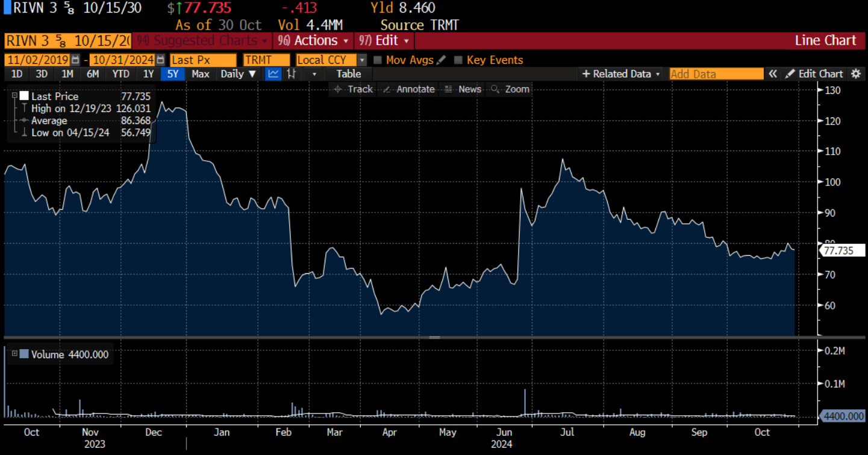Viewport: 868px width, 455px height.
Task: Open the calendar for the end date
Action: pyautogui.click(x=160, y=60)
